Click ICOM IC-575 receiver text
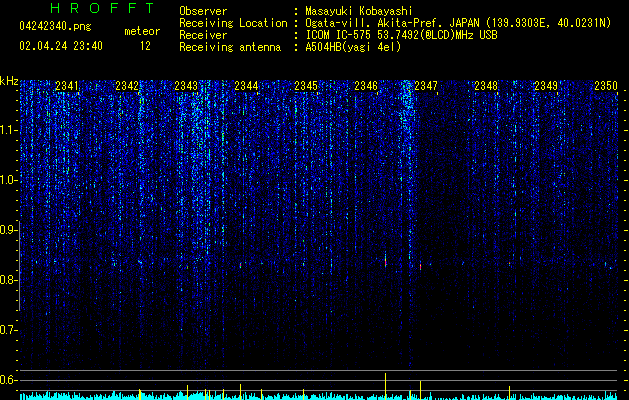Viewport: 629px width, 400px height. (401, 35)
